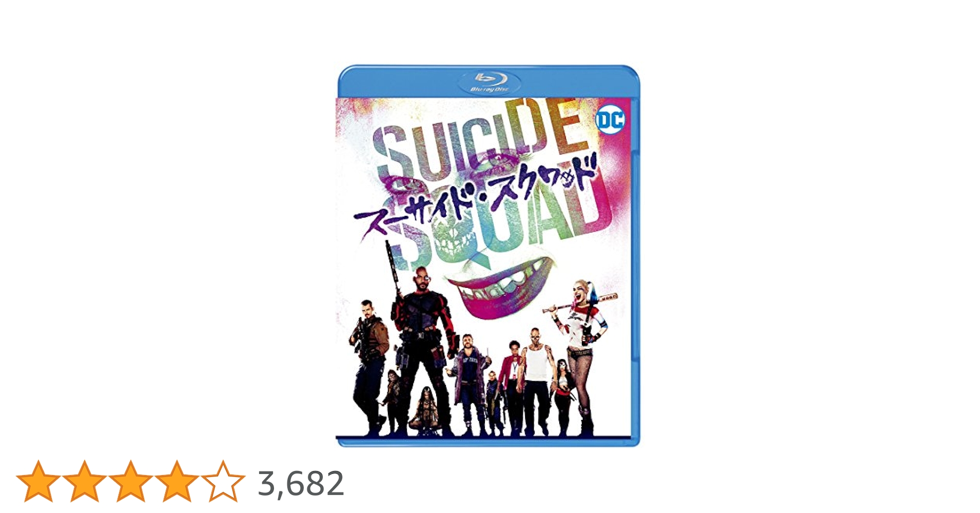Click the blue DC logo badge
The width and height of the screenshot is (980, 513).
point(611,120)
